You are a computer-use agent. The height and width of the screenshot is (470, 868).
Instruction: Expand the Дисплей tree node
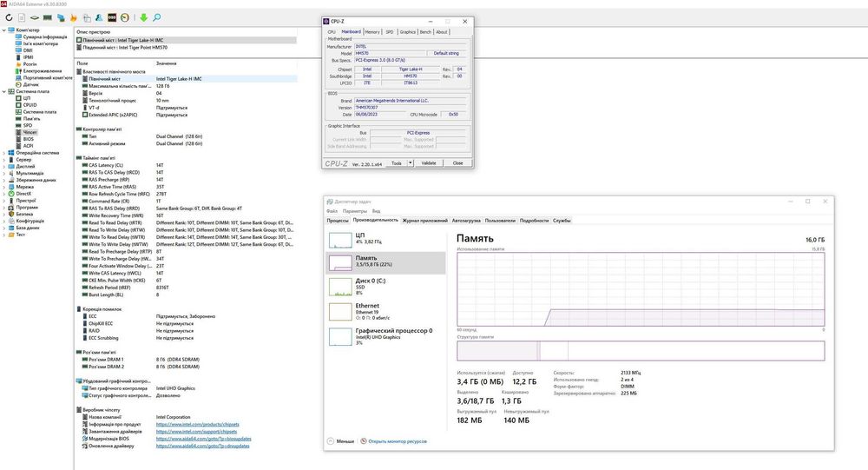click(3, 166)
